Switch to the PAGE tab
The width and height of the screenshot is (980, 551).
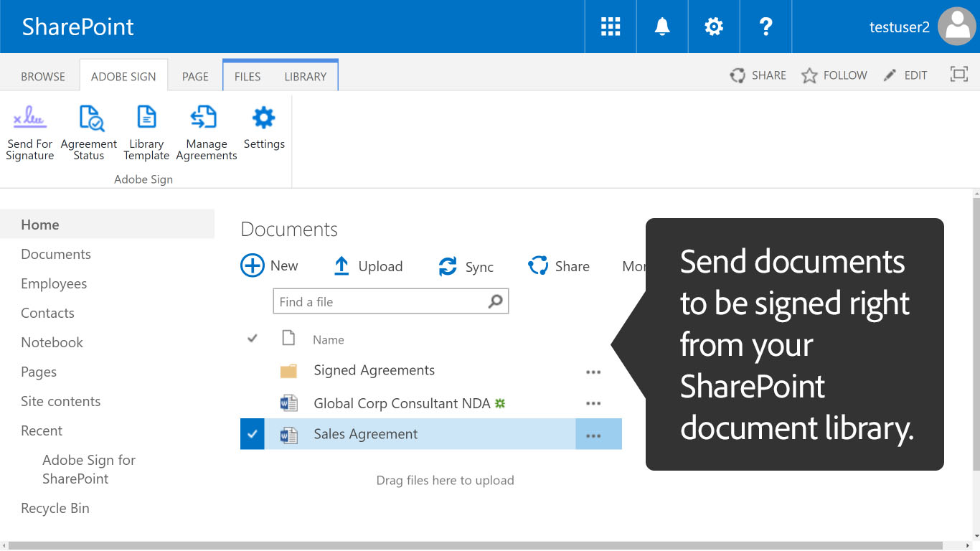195,76
